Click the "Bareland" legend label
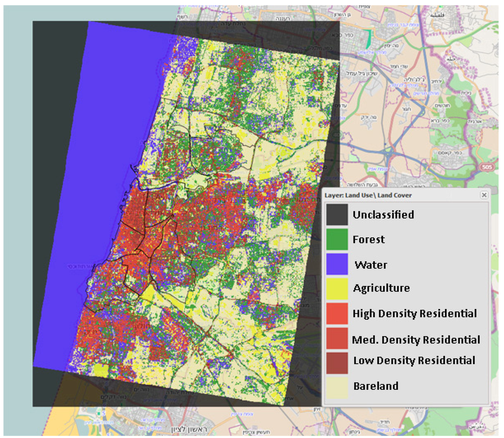Screen dimensions: 504x438 click(376, 386)
